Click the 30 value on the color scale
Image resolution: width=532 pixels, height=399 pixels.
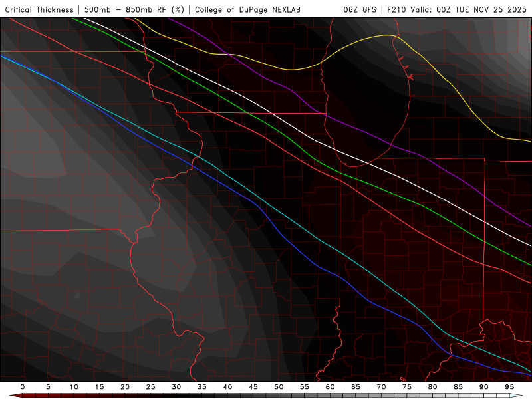pos(176,387)
